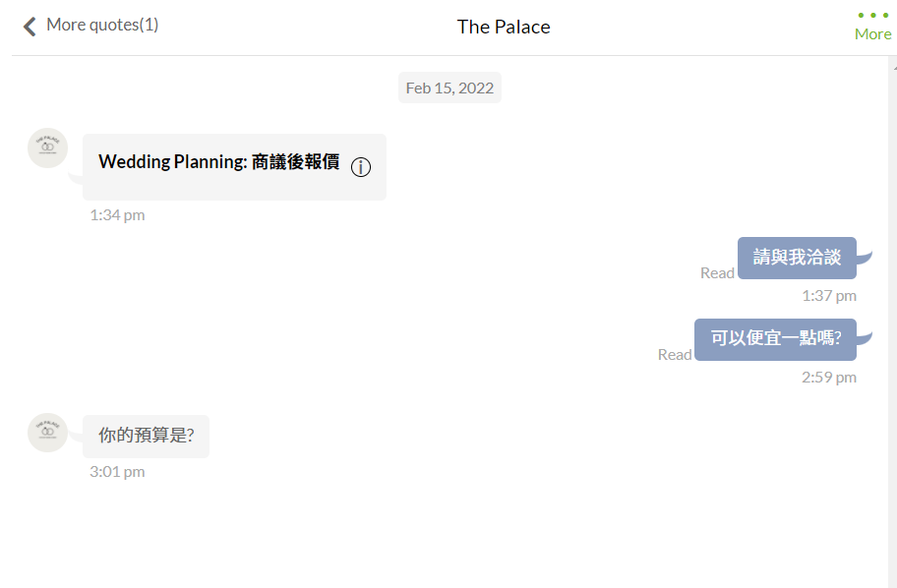Open the three-dot More menu
897x588 pixels.
pos(873,27)
